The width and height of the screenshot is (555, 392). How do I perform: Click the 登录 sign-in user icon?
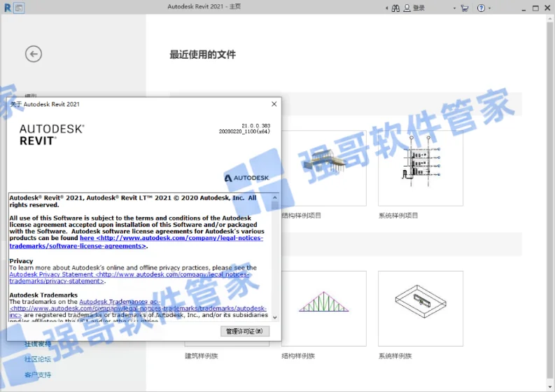[x=407, y=8]
